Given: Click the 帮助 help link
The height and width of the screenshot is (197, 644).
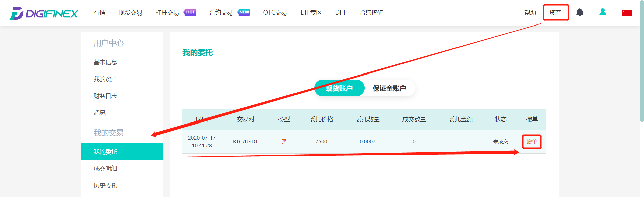Looking at the screenshot, I should (x=530, y=13).
